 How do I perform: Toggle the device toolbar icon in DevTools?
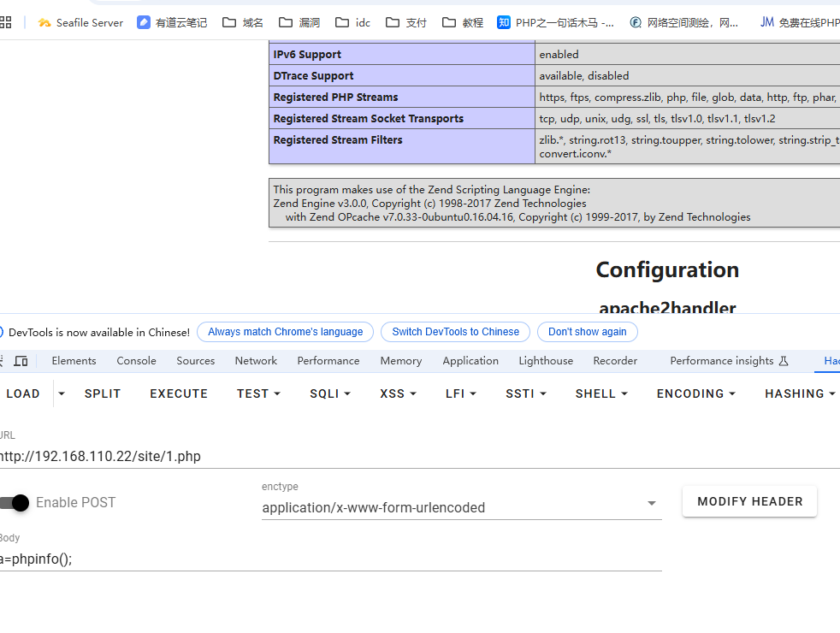[21, 361]
